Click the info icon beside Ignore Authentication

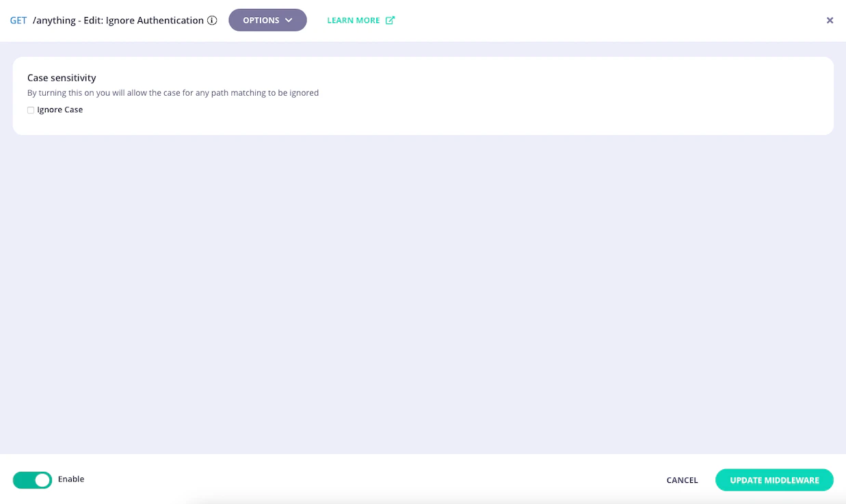point(212,20)
